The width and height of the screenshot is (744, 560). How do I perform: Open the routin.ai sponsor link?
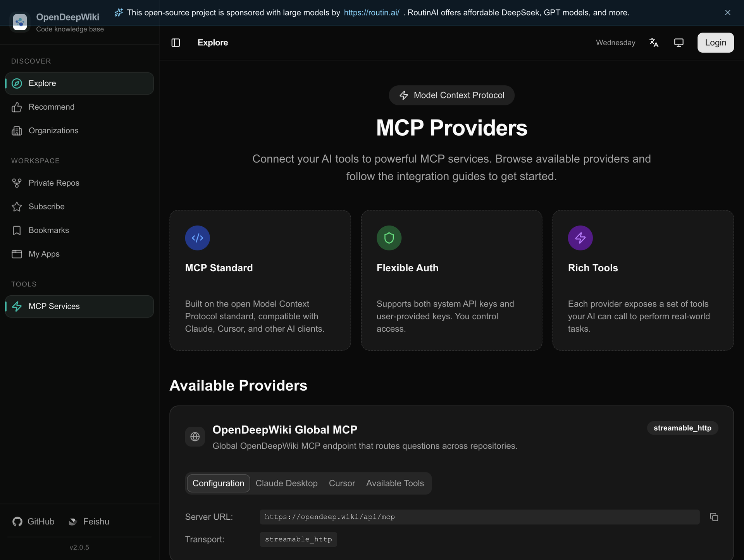point(372,12)
